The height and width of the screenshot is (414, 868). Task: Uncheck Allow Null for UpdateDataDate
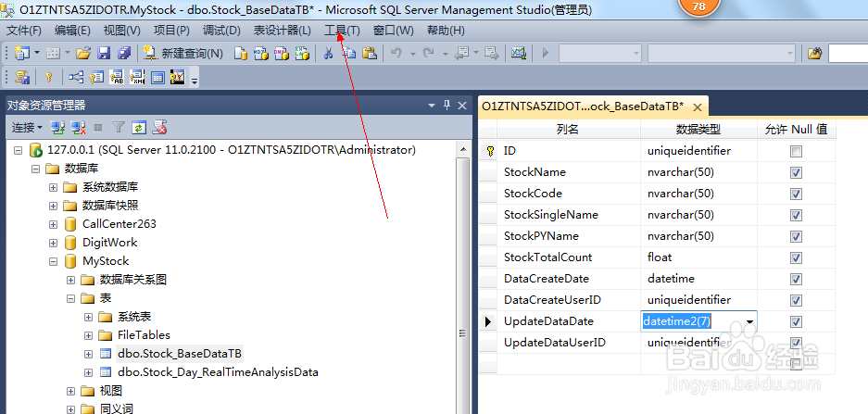point(796,321)
